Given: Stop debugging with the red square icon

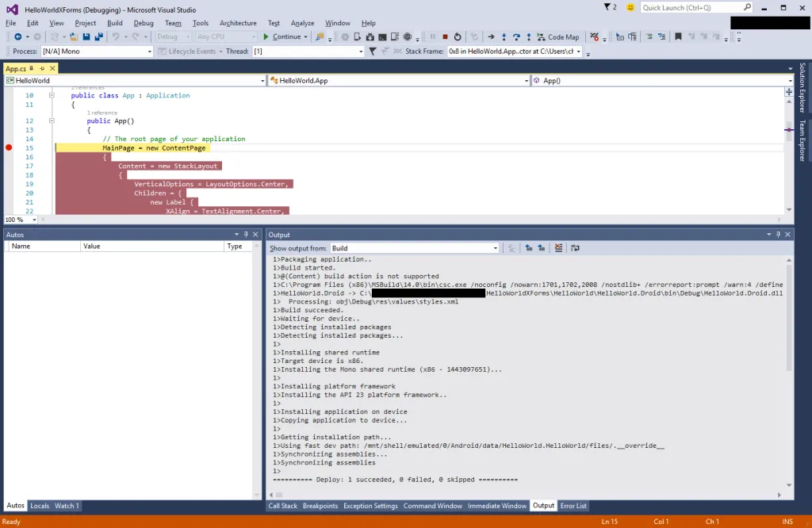Looking at the screenshot, I should [x=445, y=36].
